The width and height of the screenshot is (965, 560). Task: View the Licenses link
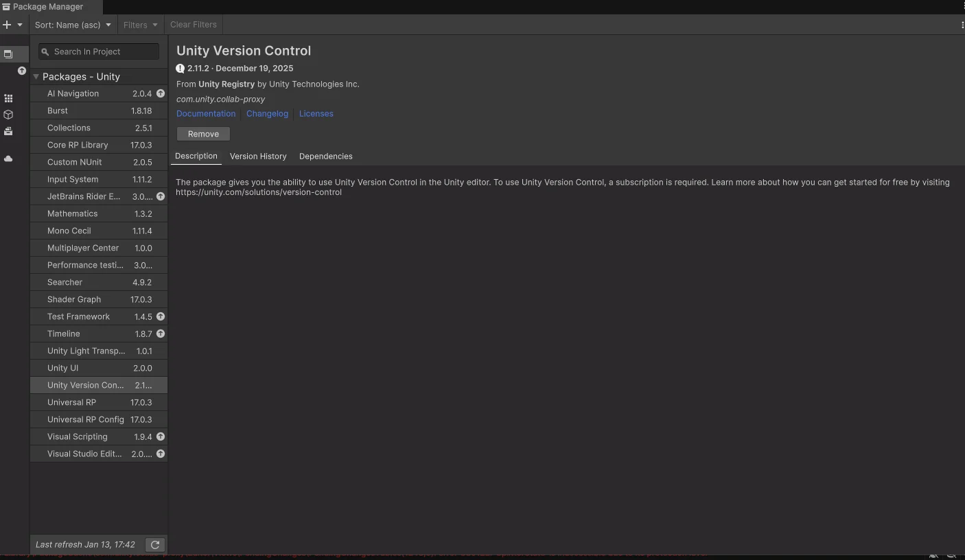(x=316, y=114)
